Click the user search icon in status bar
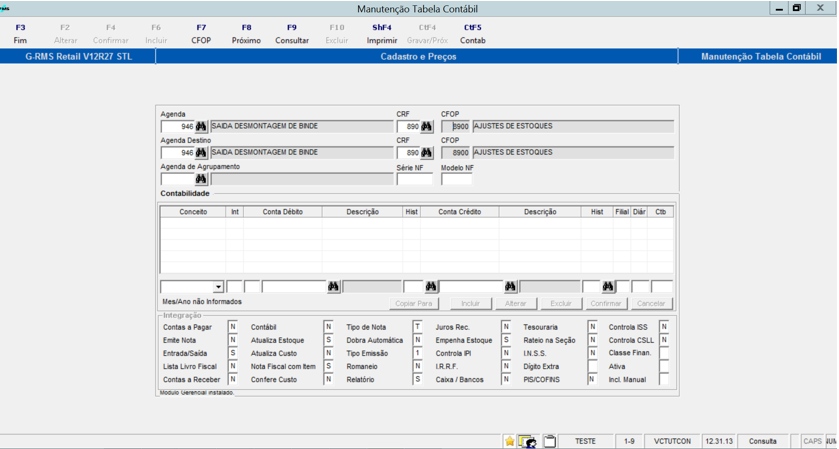 (528, 442)
